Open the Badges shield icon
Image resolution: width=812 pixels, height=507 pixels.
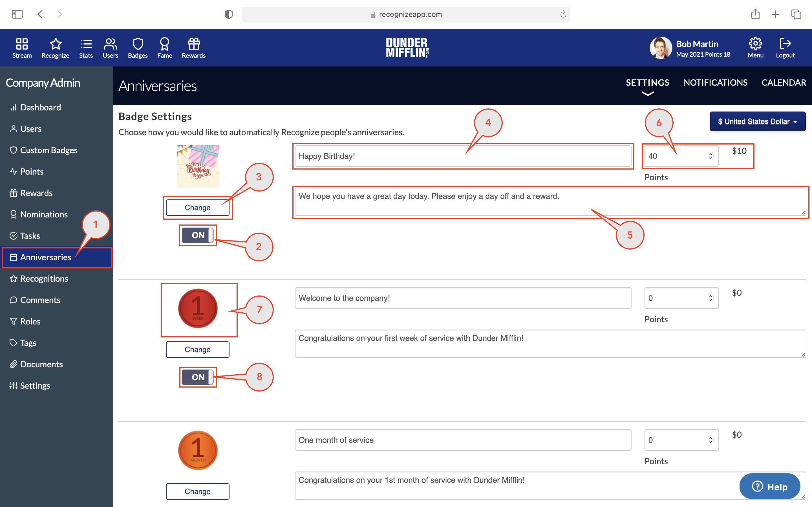click(x=138, y=44)
